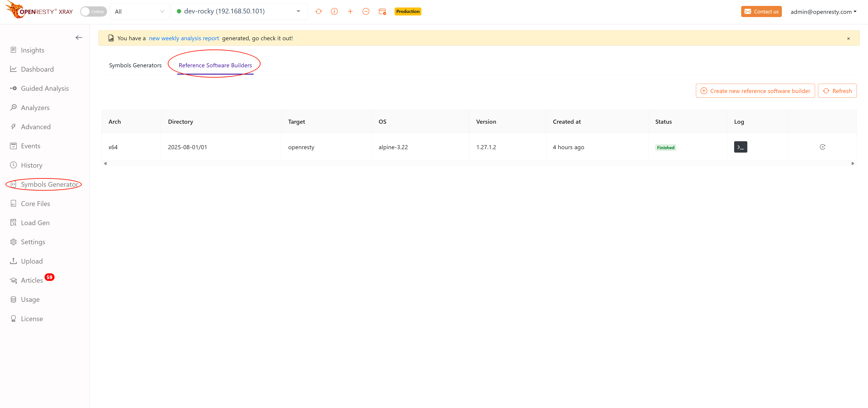The width and height of the screenshot is (868, 408).
Task: Click the 4 hours ago cell
Action: pyautogui.click(x=597, y=147)
